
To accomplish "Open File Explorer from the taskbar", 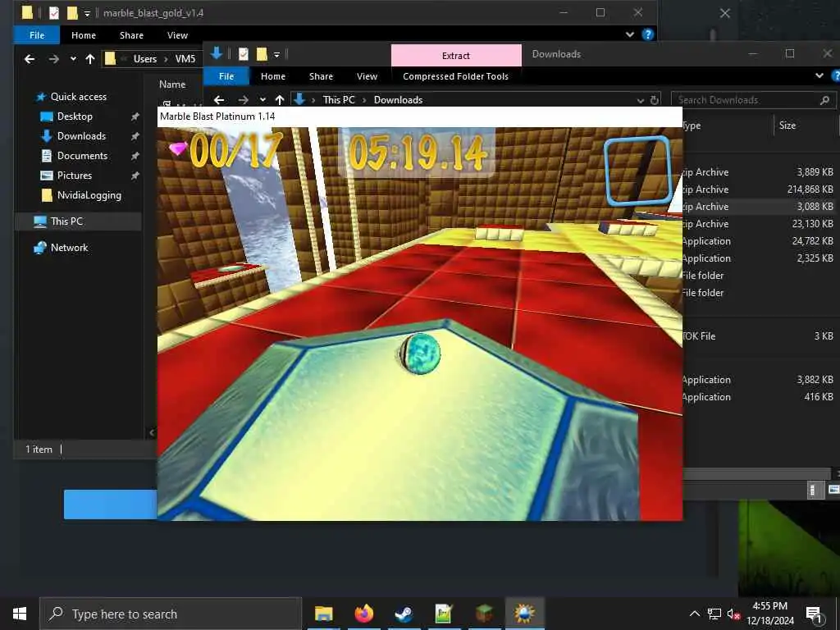I will click(x=323, y=613).
